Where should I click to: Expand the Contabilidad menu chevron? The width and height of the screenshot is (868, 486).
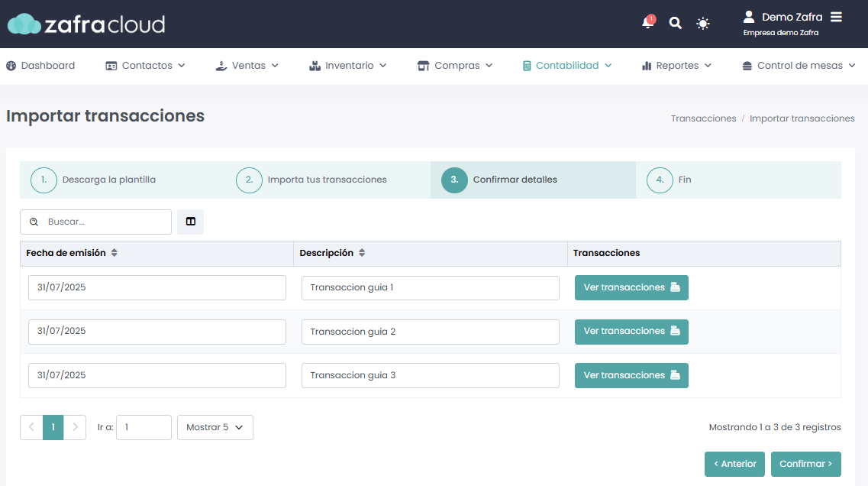coord(608,66)
